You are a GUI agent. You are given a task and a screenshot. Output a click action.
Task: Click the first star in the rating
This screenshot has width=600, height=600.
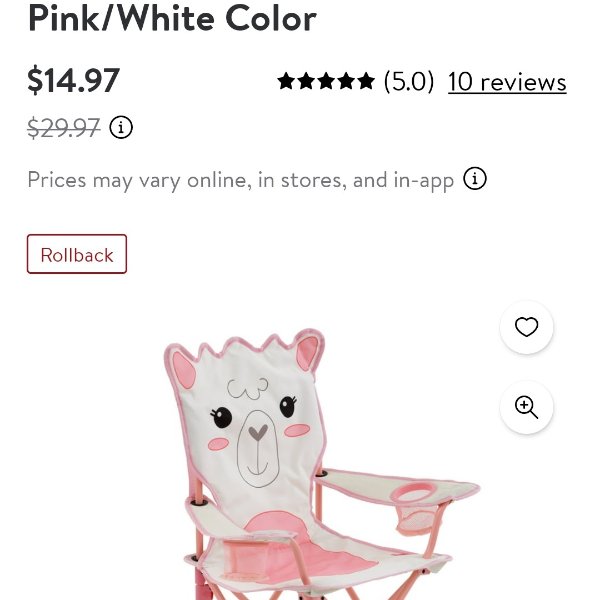coord(287,81)
